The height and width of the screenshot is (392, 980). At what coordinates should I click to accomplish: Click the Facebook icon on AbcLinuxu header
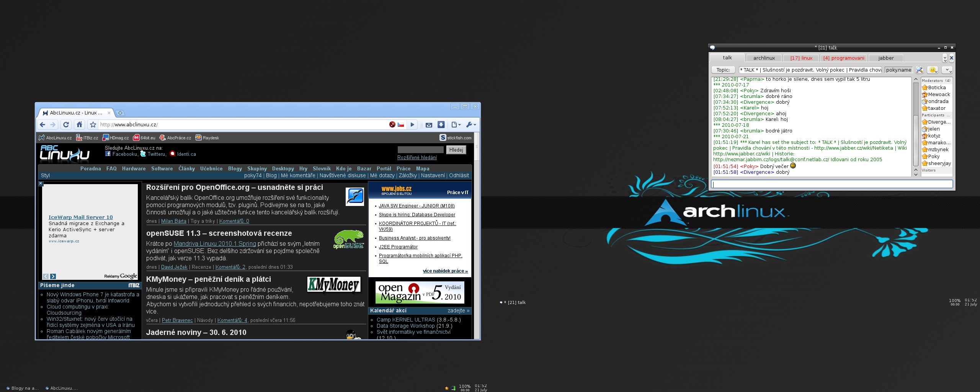click(108, 154)
